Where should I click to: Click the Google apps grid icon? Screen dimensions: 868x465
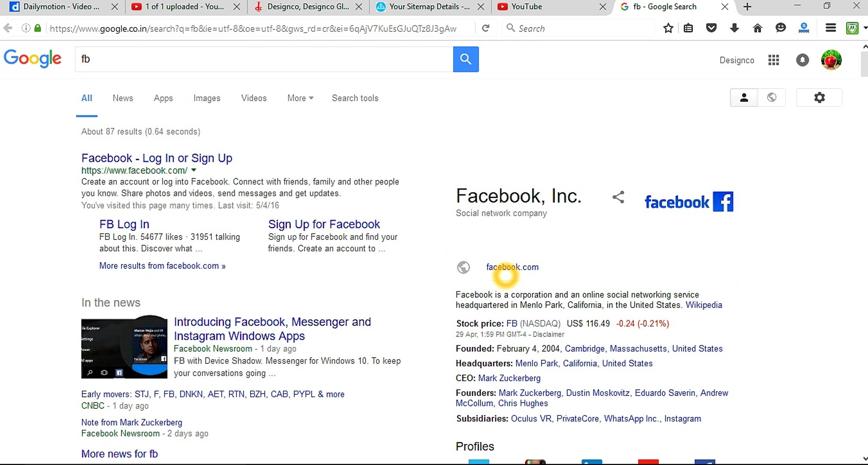(x=773, y=60)
